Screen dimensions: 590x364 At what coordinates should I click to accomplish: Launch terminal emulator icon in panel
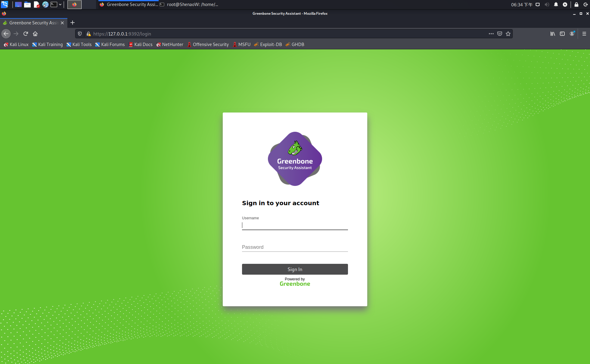(x=54, y=5)
